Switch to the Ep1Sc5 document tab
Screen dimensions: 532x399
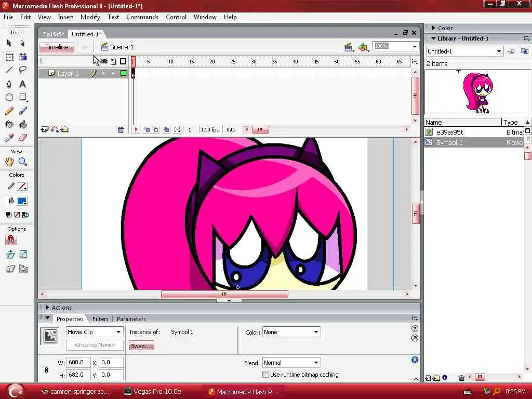pyautogui.click(x=54, y=34)
